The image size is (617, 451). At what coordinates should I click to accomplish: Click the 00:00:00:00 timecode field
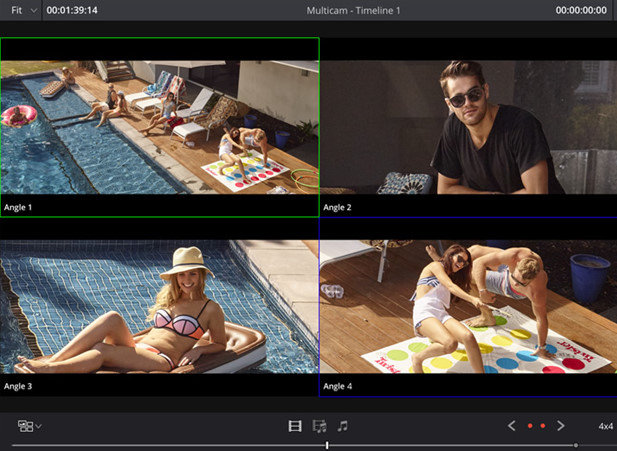click(581, 10)
